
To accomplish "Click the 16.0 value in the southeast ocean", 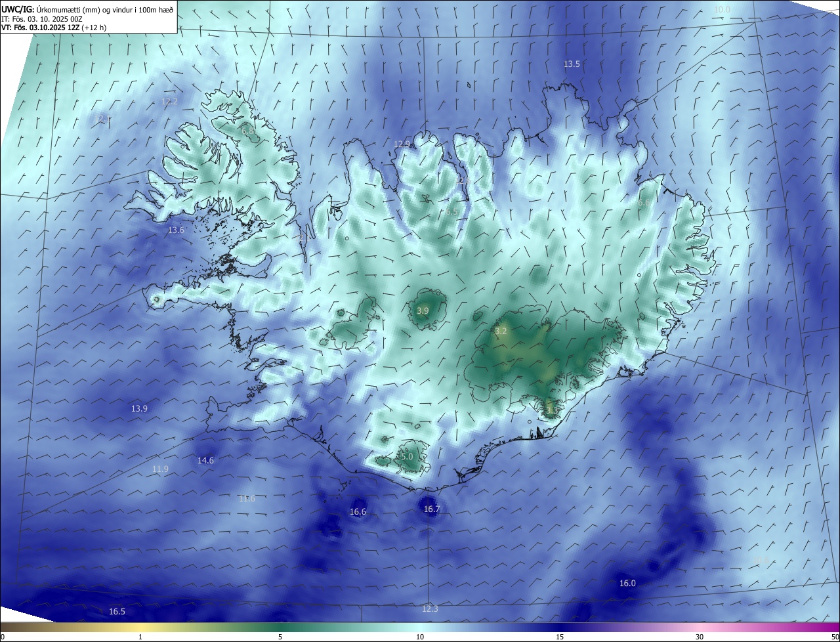I will click(627, 583).
